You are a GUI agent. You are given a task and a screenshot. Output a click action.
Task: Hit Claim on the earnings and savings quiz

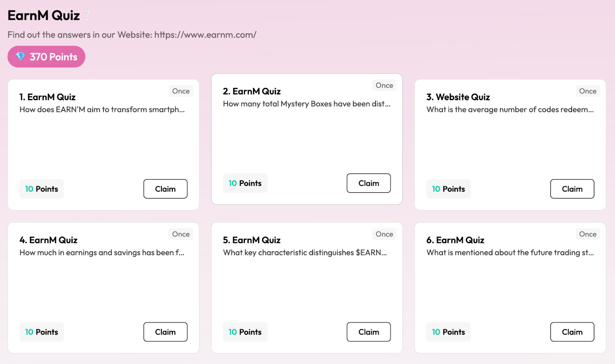pyautogui.click(x=165, y=332)
